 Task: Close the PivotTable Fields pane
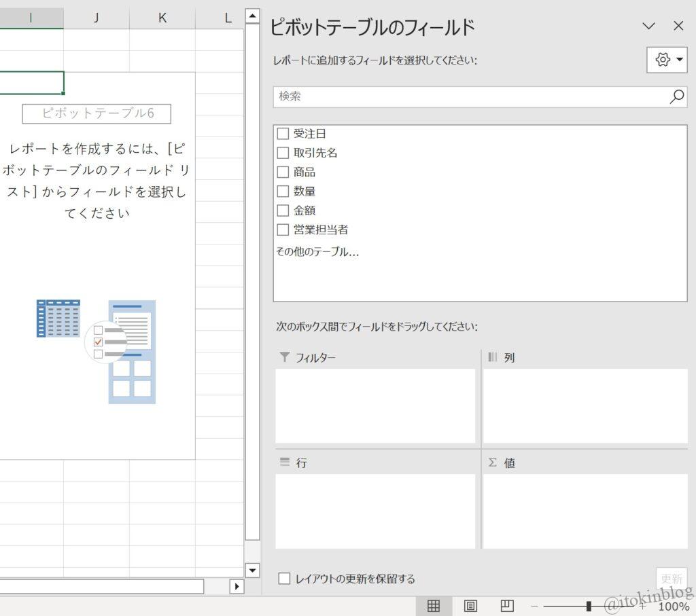click(x=678, y=26)
